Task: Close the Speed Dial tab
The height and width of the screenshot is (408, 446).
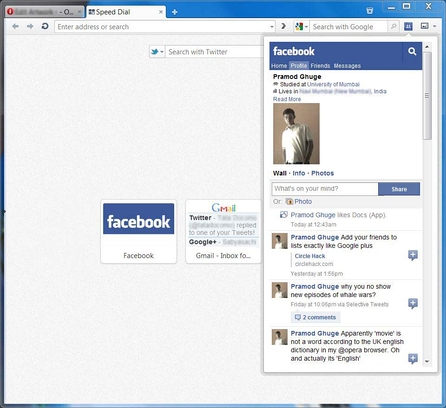Action: (x=161, y=12)
